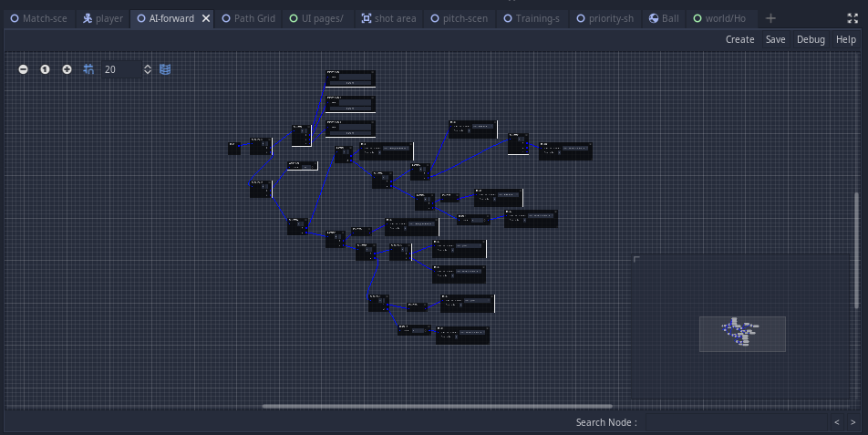
Task: Open the Help menu
Action: [x=846, y=39]
